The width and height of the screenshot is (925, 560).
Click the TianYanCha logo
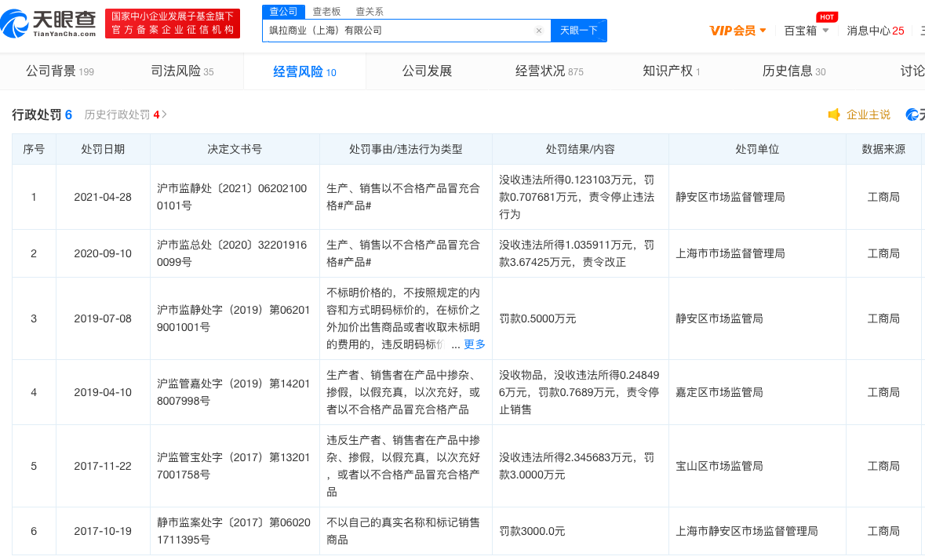pyautogui.click(x=49, y=24)
